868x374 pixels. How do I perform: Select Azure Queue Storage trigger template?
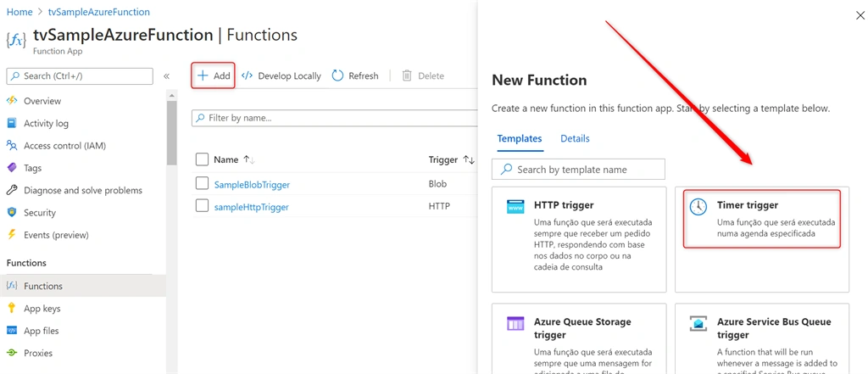click(x=579, y=338)
